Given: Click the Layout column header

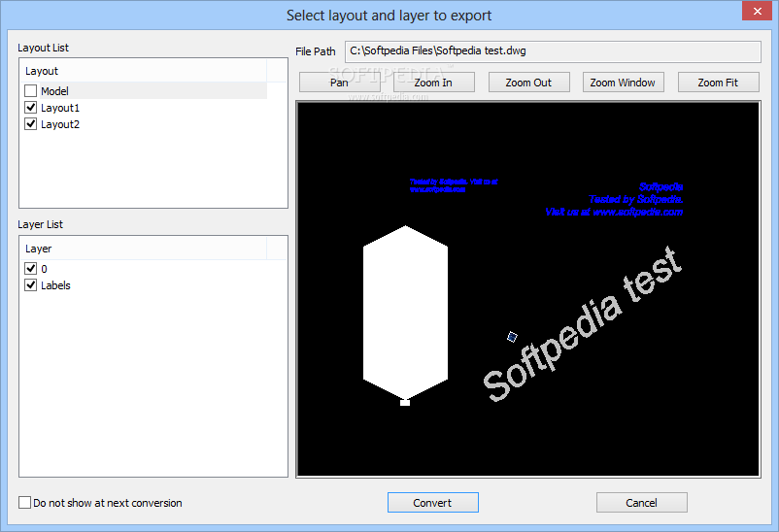Looking at the screenshot, I should tap(143, 71).
